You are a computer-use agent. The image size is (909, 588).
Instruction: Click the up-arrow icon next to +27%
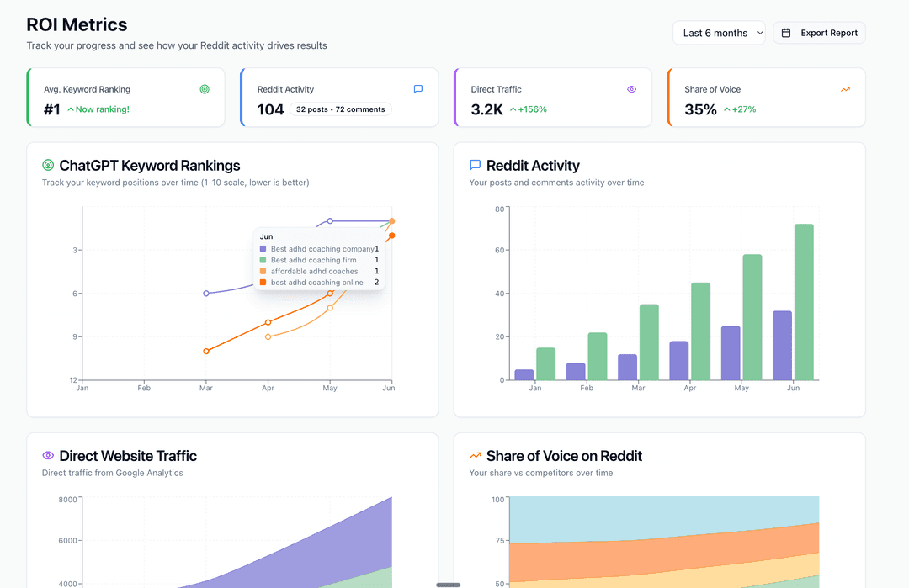point(727,109)
